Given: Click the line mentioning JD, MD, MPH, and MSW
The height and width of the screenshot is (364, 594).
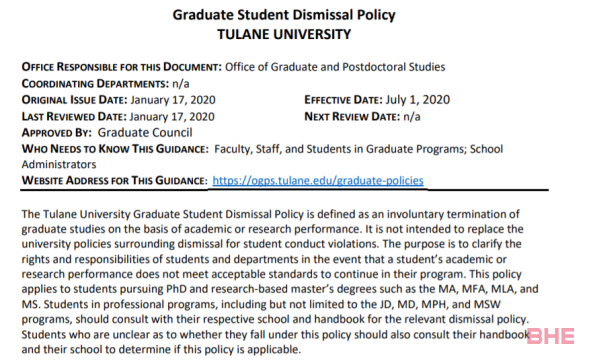Looking at the screenshot, I should 261,304.
